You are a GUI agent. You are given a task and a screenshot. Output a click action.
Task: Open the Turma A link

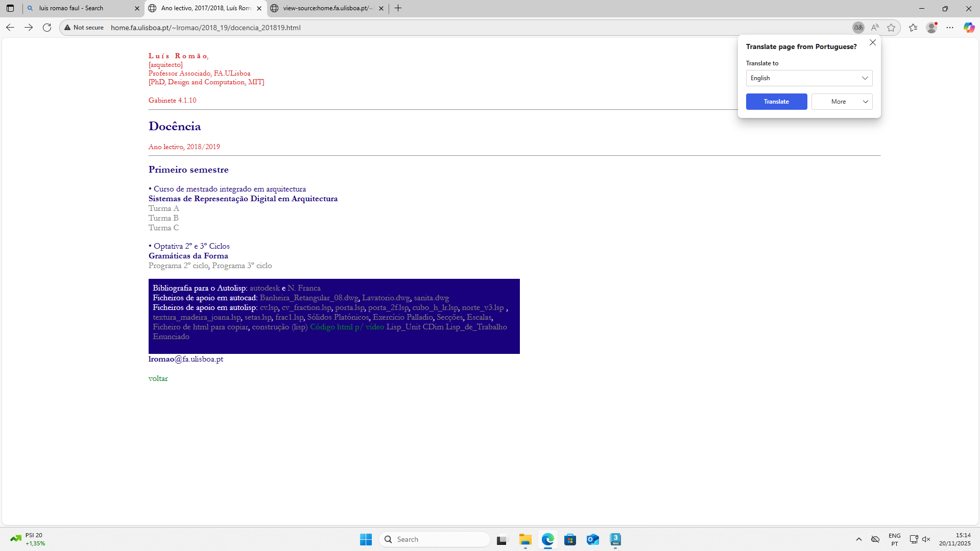[164, 208]
